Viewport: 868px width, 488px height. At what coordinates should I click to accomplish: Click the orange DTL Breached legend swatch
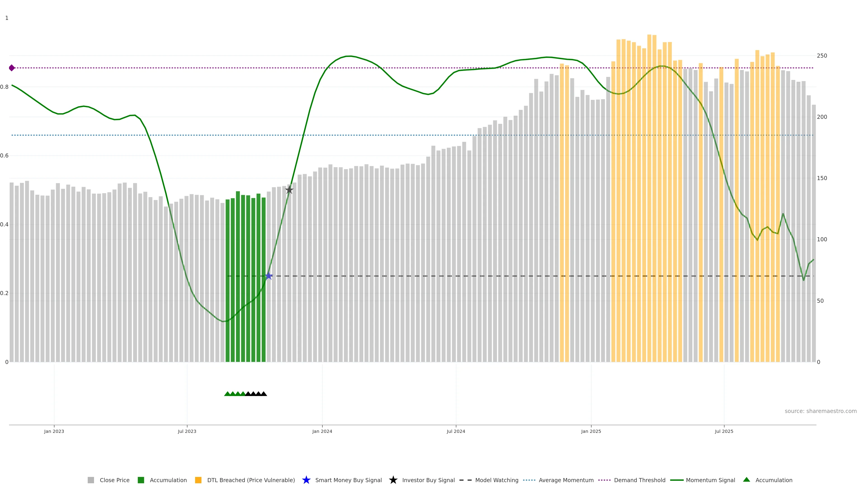coord(198,480)
